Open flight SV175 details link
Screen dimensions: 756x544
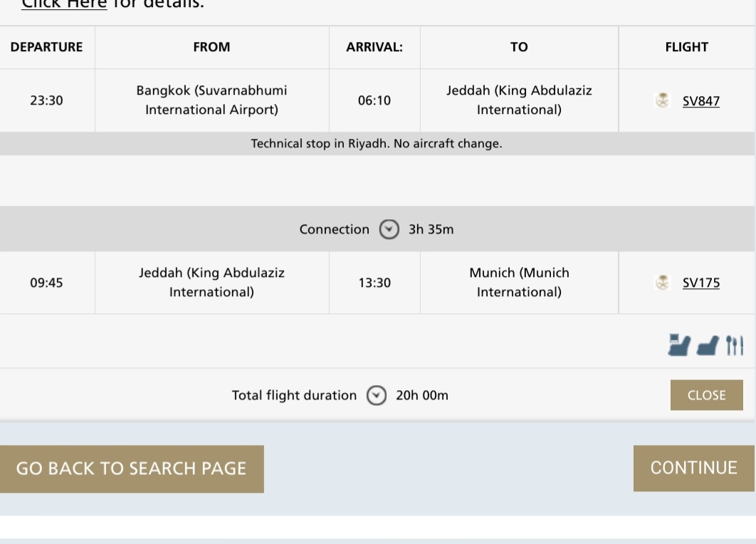701,283
